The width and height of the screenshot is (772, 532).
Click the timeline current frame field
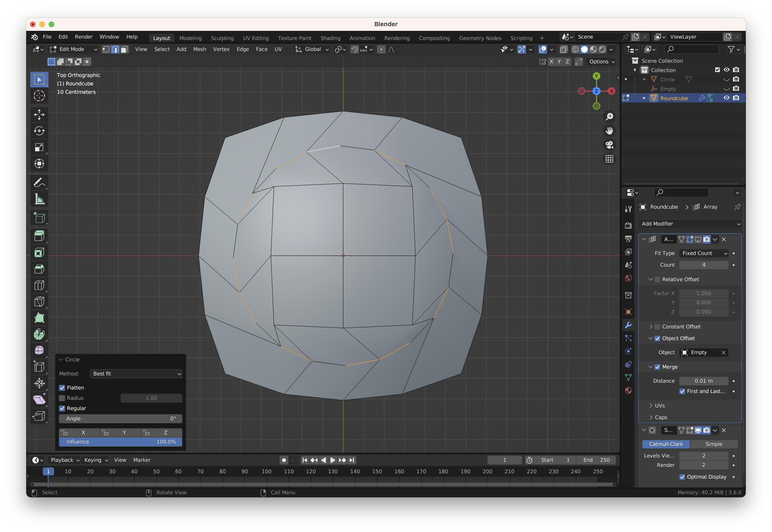tap(504, 460)
